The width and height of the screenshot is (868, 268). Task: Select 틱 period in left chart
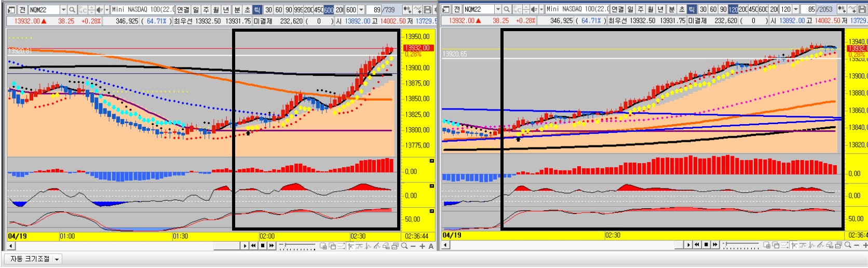click(x=257, y=10)
